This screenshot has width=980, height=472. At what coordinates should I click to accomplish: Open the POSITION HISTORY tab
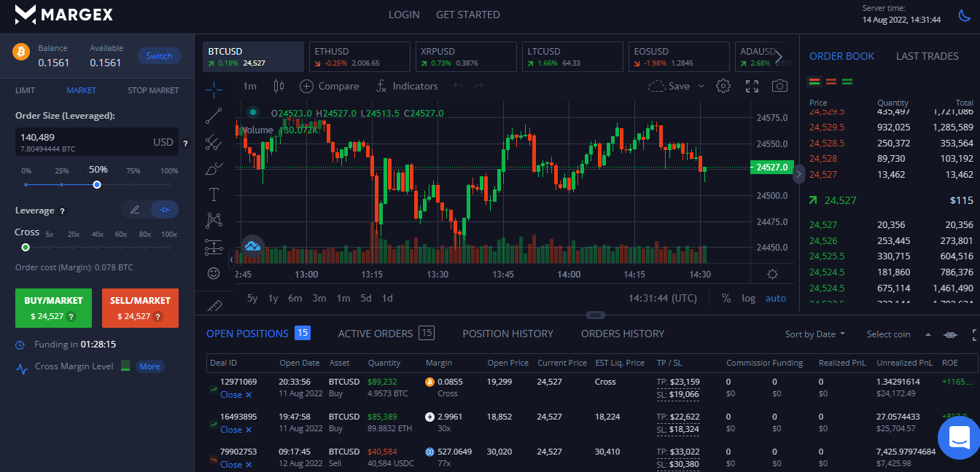click(507, 334)
